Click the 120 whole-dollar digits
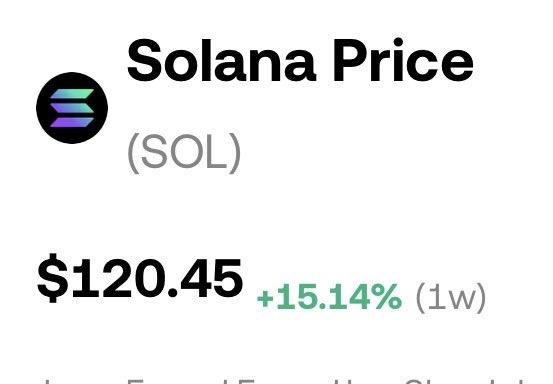553x384 pixels. pyautogui.click(x=120, y=278)
